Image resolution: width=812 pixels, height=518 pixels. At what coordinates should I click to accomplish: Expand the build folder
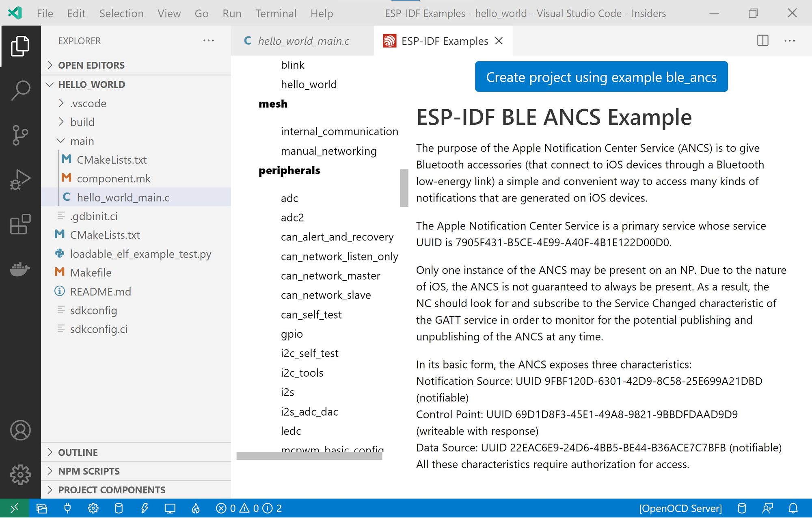tap(136, 122)
